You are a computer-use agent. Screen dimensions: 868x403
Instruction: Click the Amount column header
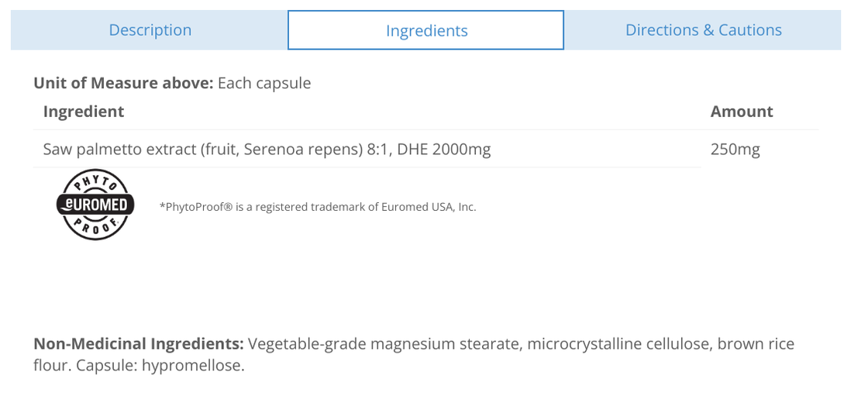pyautogui.click(x=742, y=112)
